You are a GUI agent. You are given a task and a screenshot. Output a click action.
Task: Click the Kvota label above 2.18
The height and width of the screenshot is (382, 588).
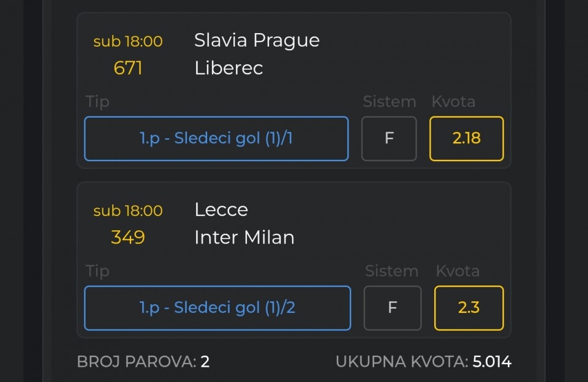point(453,102)
